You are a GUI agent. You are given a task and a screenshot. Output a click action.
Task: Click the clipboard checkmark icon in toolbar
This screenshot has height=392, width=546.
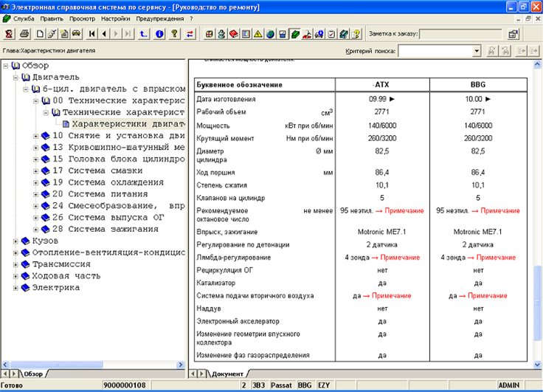coord(331,34)
